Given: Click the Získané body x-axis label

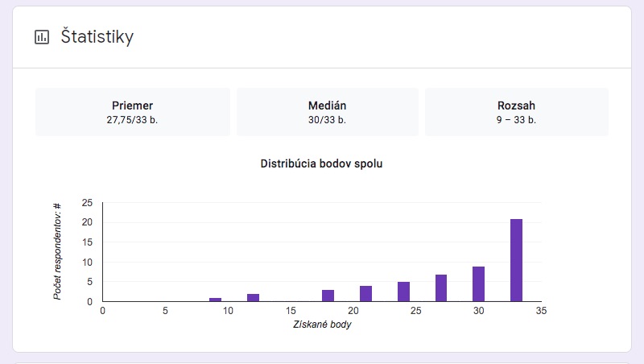Looking at the screenshot, I should pyautogui.click(x=321, y=325).
